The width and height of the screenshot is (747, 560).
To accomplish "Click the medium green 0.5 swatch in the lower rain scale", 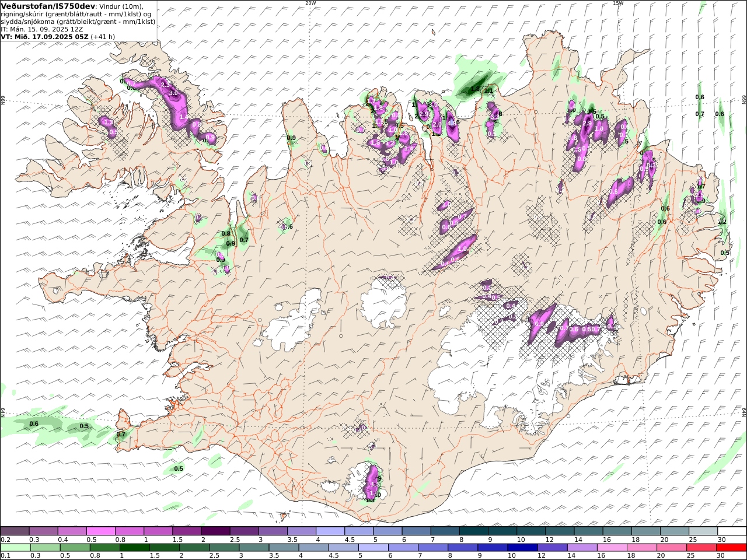I will 75,547.
